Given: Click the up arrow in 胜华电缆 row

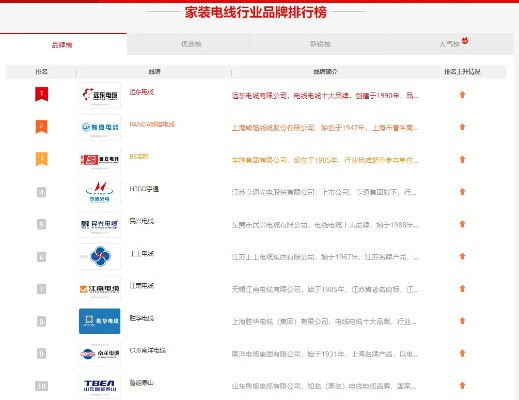Looking at the screenshot, I should (x=462, y=321).
